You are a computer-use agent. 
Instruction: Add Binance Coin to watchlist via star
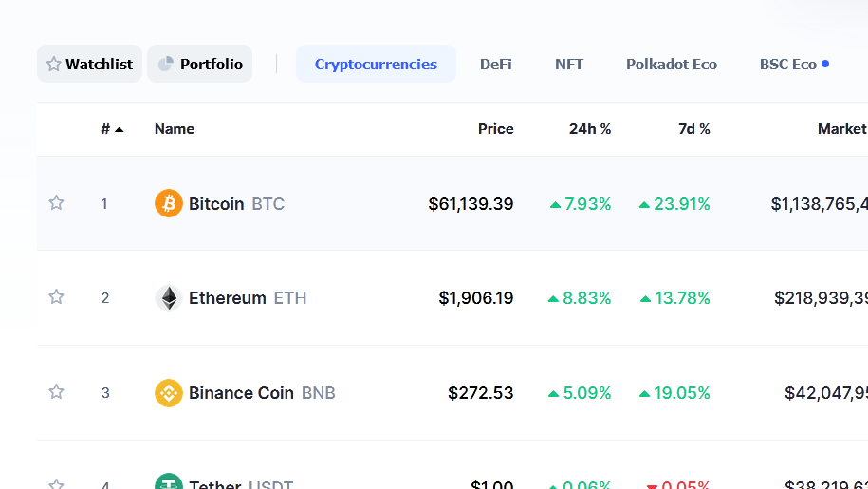(56, 391)
